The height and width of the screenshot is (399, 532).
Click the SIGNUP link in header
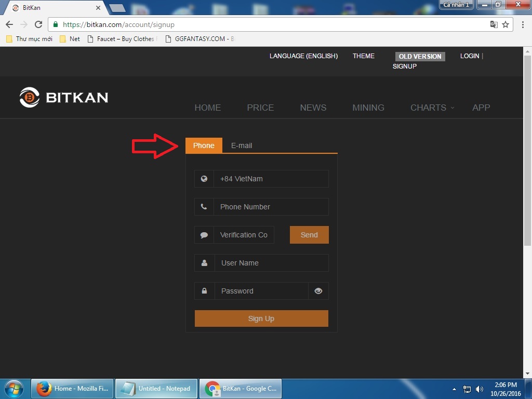pyautogui.click(x=404, y=66)
